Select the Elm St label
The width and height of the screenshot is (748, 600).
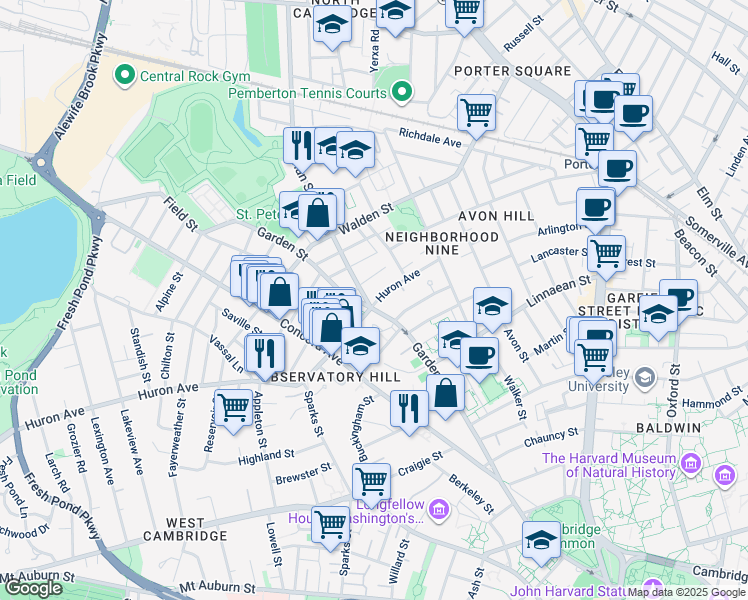point(709,204)
